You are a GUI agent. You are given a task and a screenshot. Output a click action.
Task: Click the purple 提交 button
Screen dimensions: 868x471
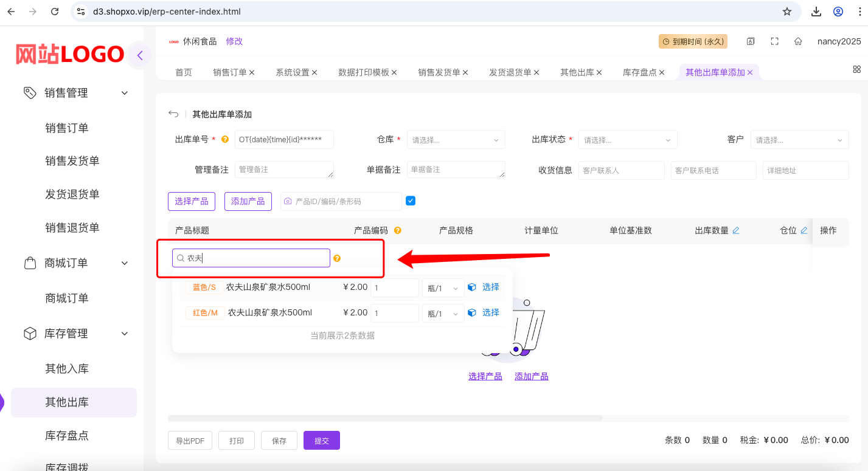tap(322, 441)
